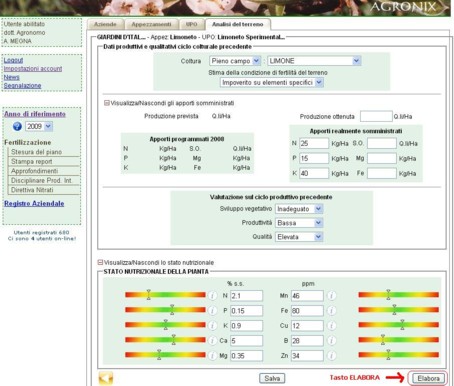Collapse the apporti somministrati section
Viewport: 454px width, 386px height.
tap(107, 103)
